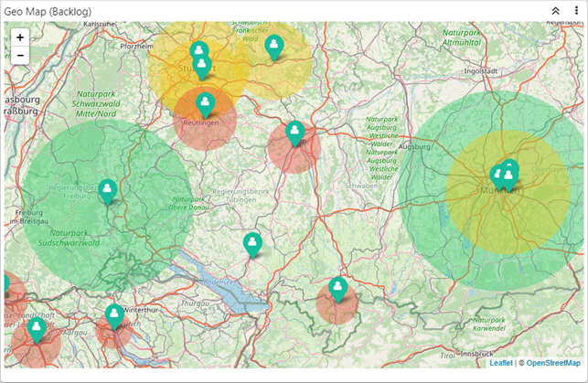This screenshot has height=383, width=588.
Task: Click the person marker near Freiburg
Action: pyautogui.click(x=108, y=190)
